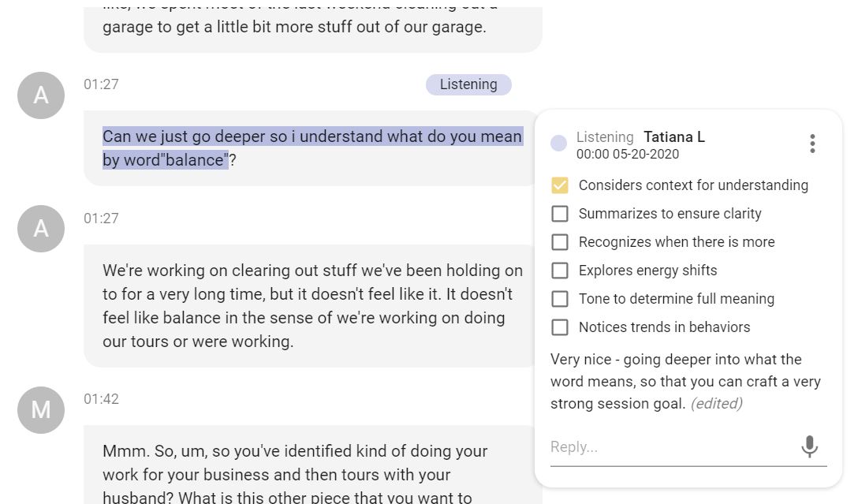The height and width of the screenshot is (504, 858).
Task: Click the lavender Listening color dot
Action: point(558,144)
